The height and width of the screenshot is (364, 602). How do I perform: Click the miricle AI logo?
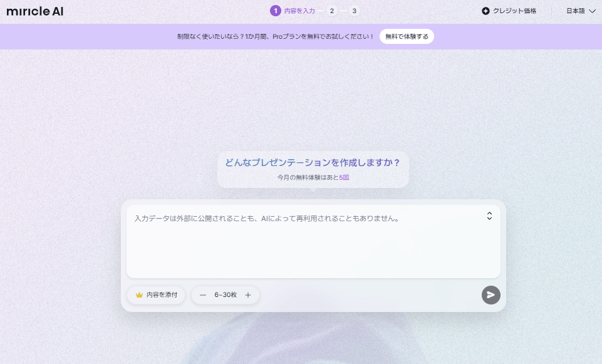click(x=35, y=11)
